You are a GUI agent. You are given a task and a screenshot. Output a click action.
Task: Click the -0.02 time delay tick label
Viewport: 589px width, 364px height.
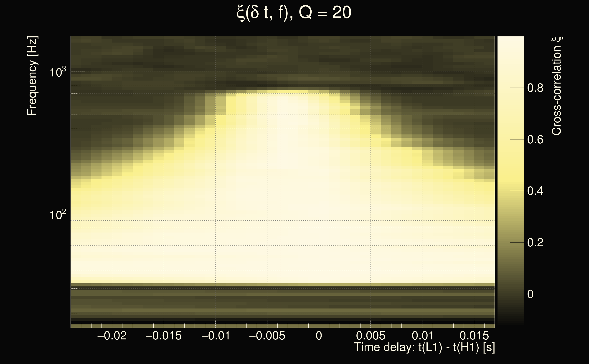[x=112, y=336]
